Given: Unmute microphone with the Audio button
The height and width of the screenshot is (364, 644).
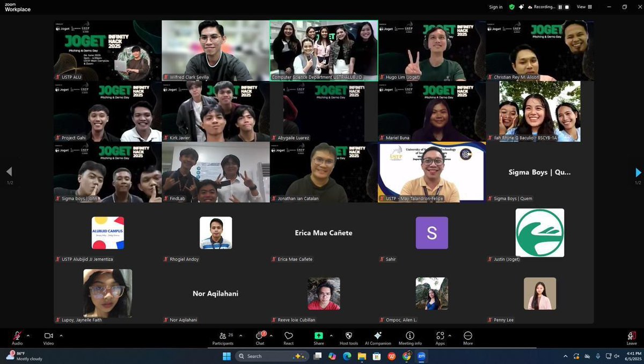Looking at the screenshot, I should [x=17, y=338].
